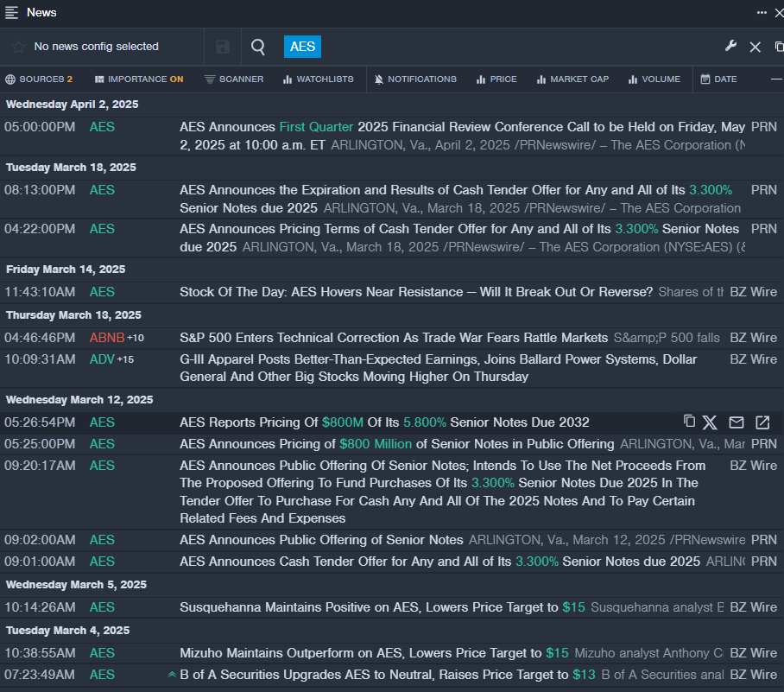Open the Stock Of The Day AES headline
The height and width of the screenshot is (692, 784).
click(x=416, y=292)
